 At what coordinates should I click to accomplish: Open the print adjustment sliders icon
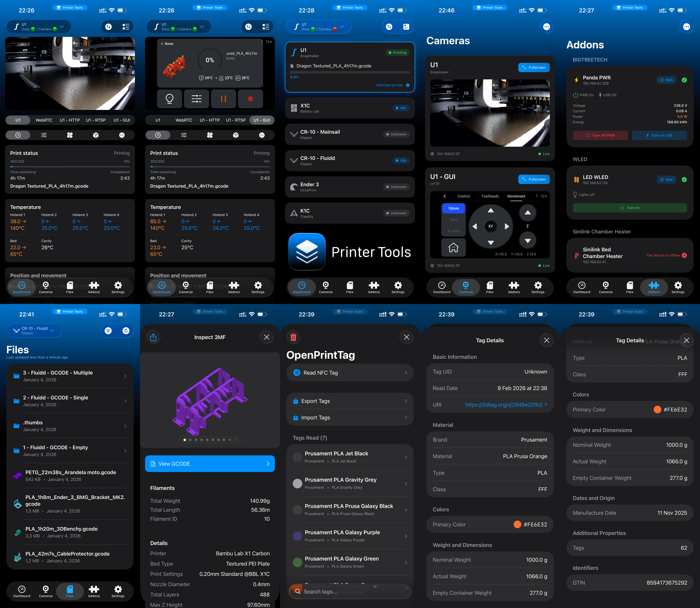coord(197,99)
